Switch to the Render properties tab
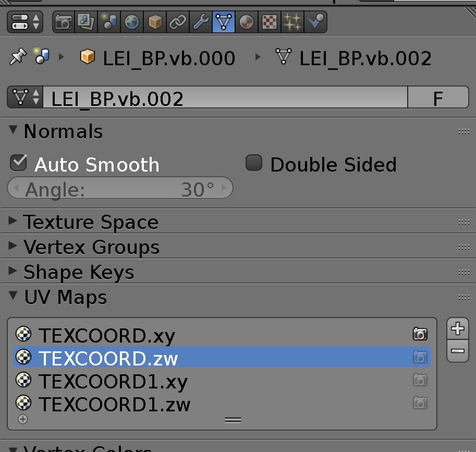476x452 pixels. click(x=64, y=22)
